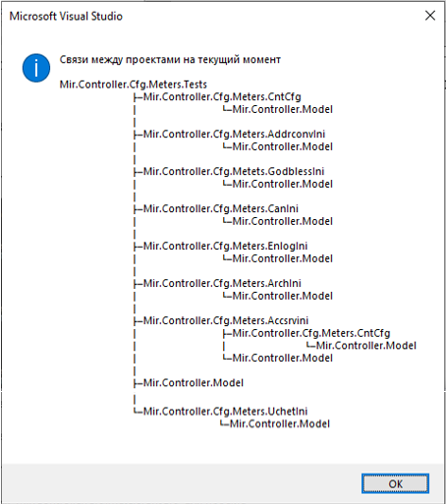Select the Mir.Controller.Cfg.Meters.EnlogIni line
This screenshot has width=446, height=504.
point(225,247)
